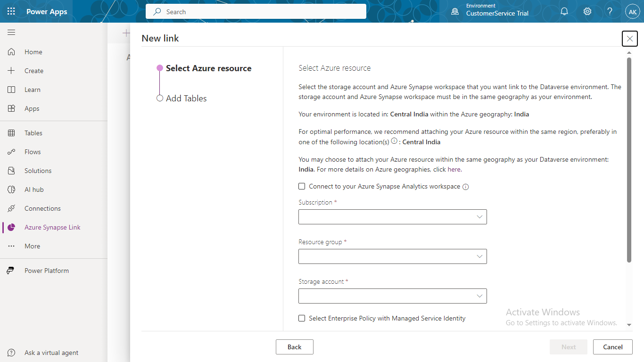Expand the Subscription dropdown
This screenshot has height=362, width=644.
click(392, 217)
